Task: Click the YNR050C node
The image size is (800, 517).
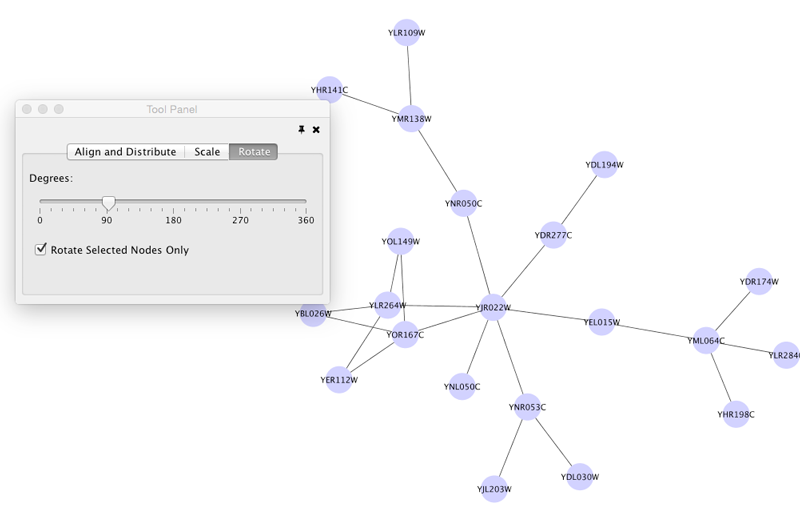Action: click(463, 203)
